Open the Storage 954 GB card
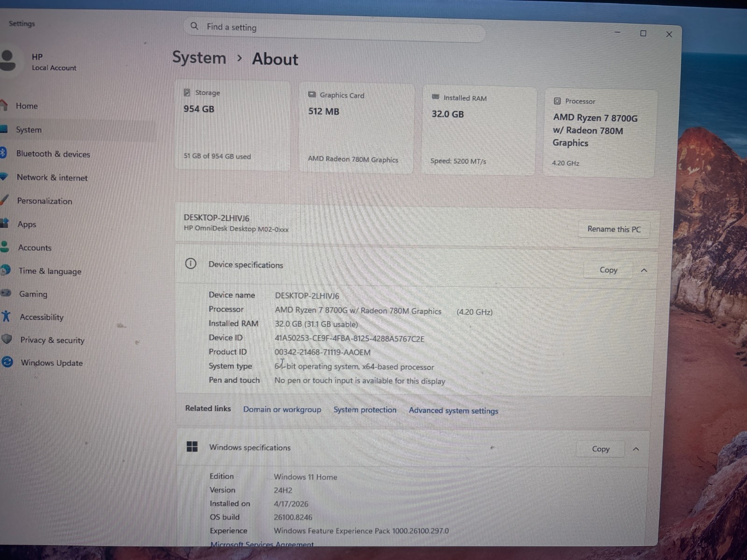The image size is (747, 560). [x=233, y=126]
